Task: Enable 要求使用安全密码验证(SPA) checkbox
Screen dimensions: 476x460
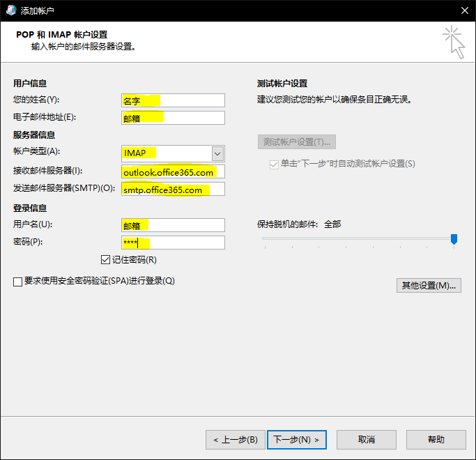Action: pos(17,282)
